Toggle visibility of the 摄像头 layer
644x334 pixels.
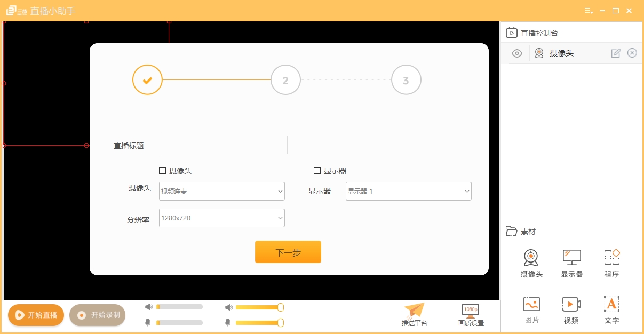tap(516, 53)
